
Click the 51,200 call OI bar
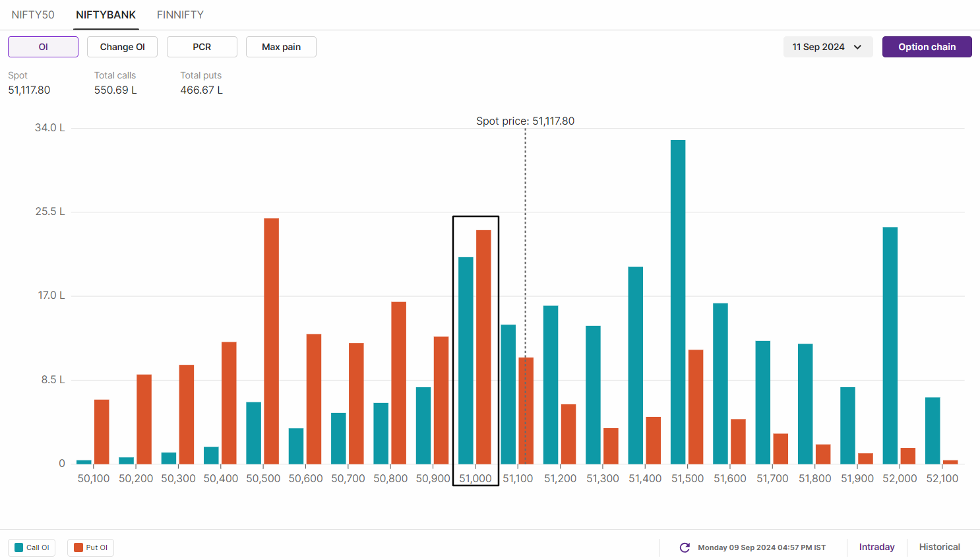[x=551, y=385]
